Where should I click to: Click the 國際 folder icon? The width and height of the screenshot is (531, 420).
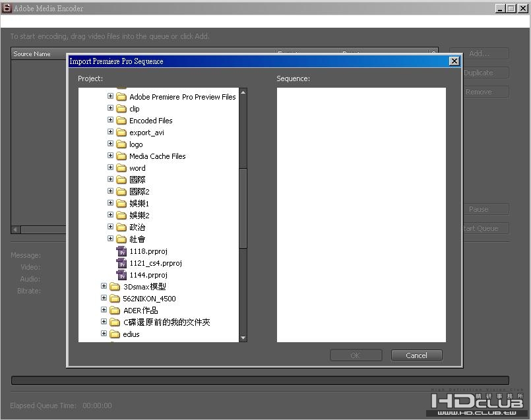(x=121, y=180)
